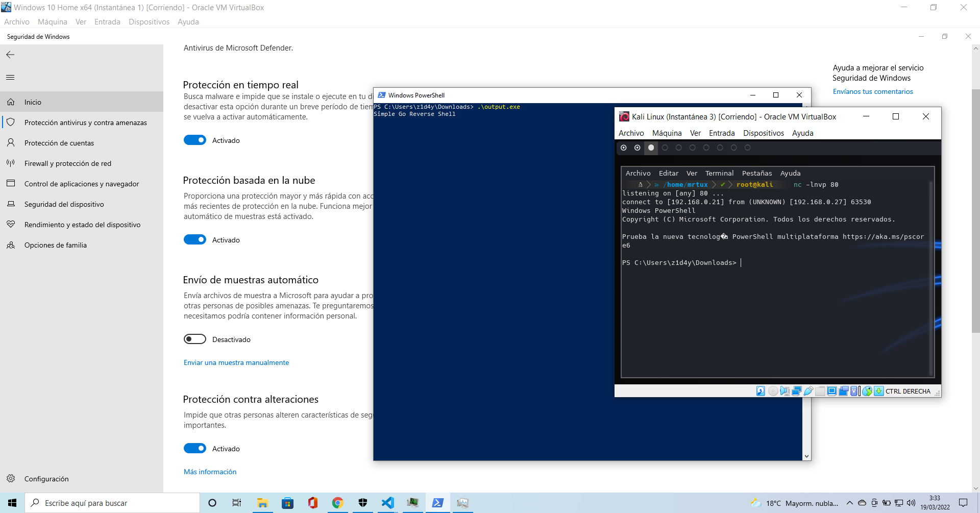Show hidden system tray icons
The height and width of the screenshot is (513, 980).
coord(850,503)
